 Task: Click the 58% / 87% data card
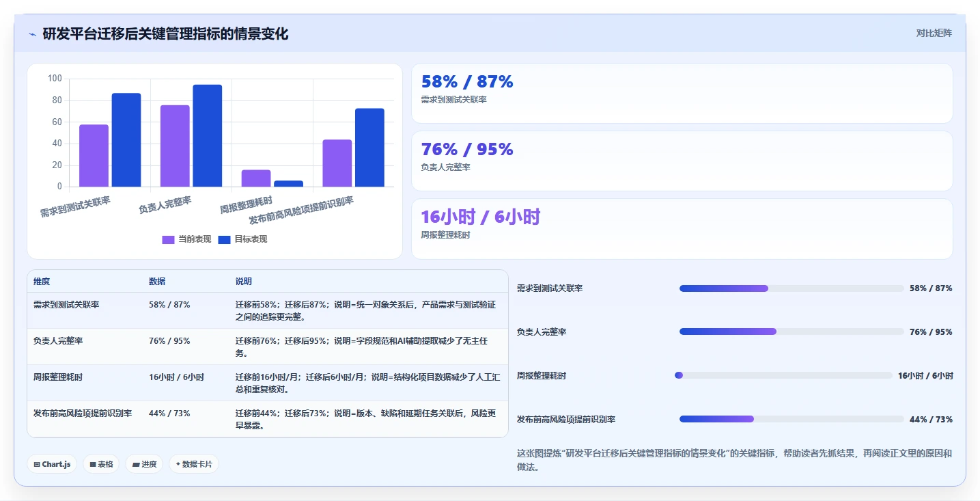coord(682,93)
